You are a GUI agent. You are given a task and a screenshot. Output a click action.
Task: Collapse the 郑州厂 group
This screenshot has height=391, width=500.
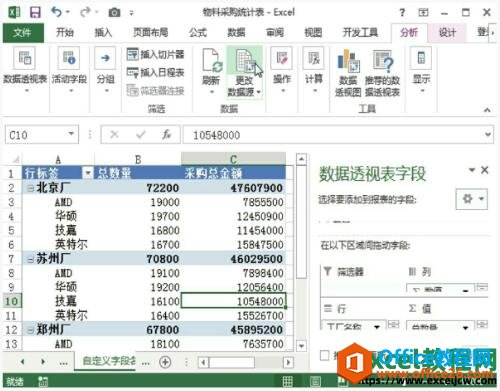pyautogui.click(x=30, y=330)
